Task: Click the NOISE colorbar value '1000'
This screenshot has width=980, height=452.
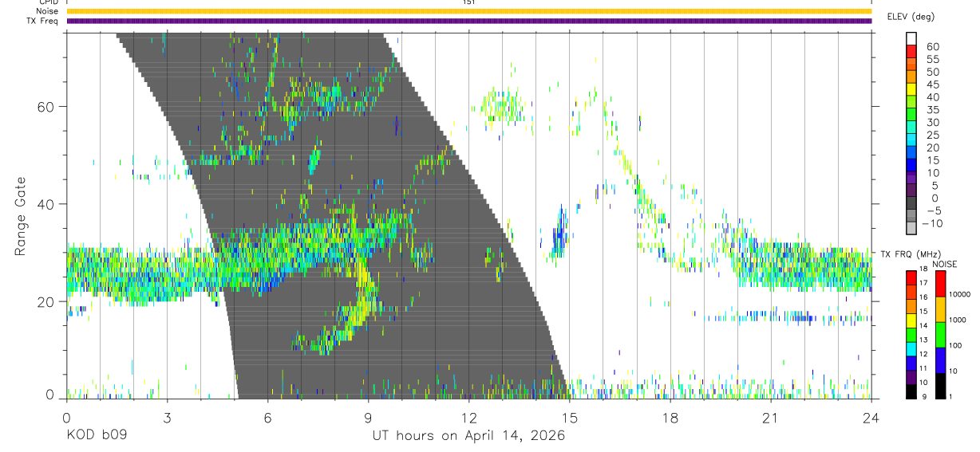Action: [x=958, y=320]
